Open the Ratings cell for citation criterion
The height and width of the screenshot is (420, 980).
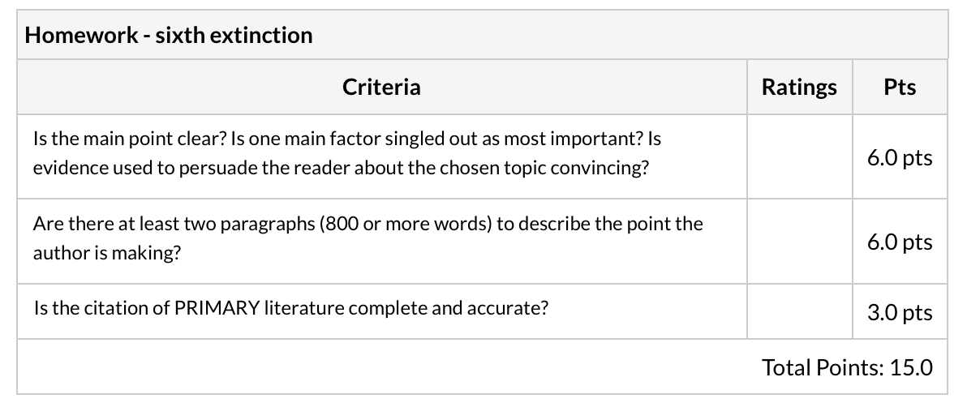799,311
